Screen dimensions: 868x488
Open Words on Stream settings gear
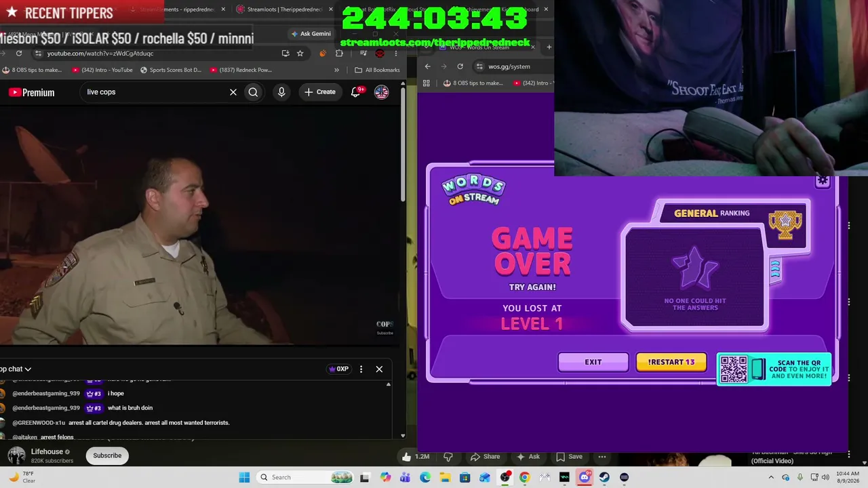[823, 181]
